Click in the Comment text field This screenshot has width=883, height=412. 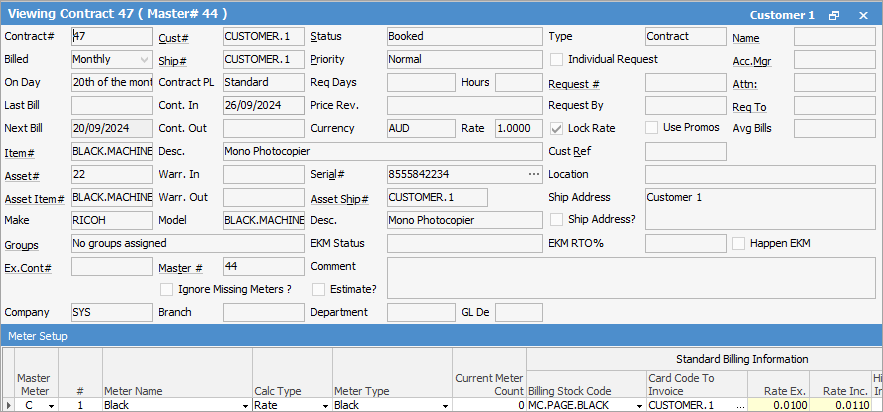point(630,278)
